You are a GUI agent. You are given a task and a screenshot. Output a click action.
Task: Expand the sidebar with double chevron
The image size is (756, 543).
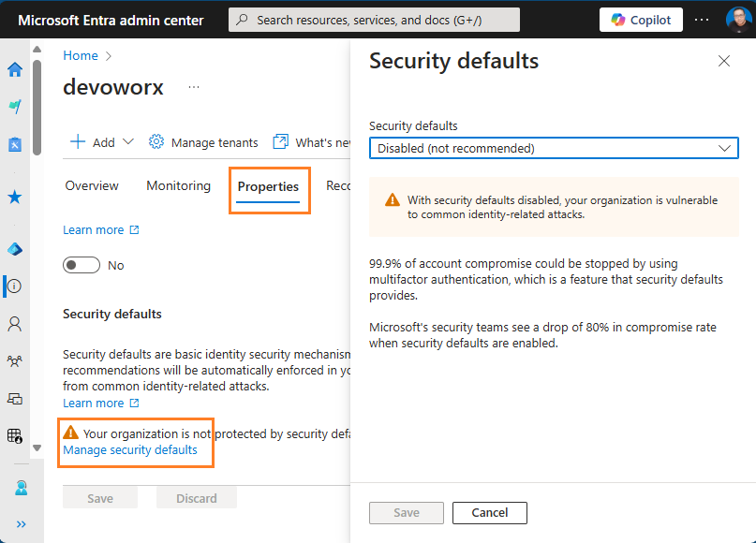[x=22, y=524]
